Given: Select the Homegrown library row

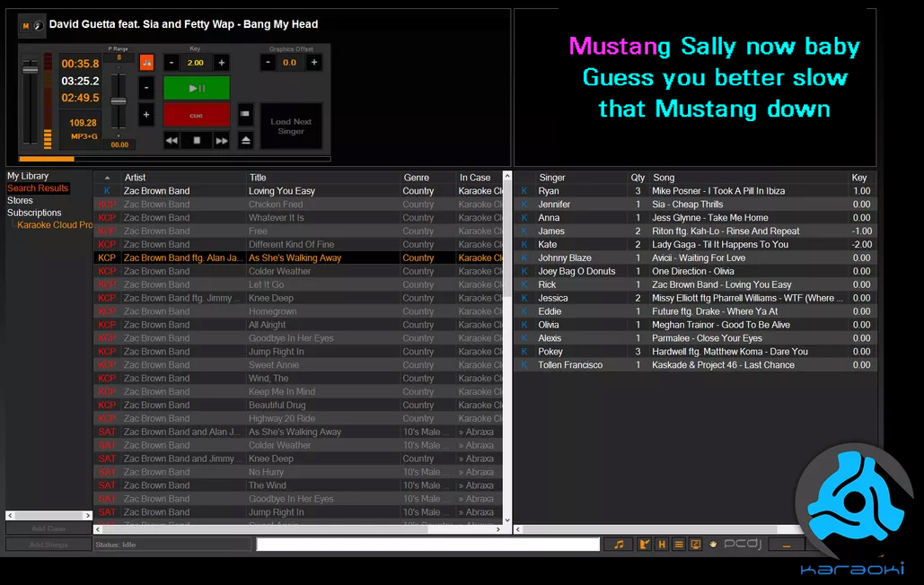Looking at the screenshot, I should tap(299, 311).
